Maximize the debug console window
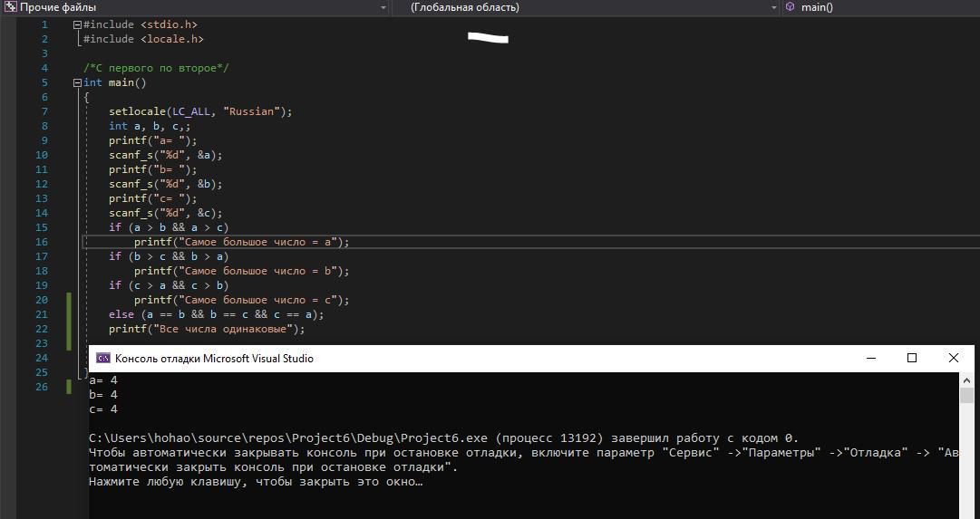The height and width of the screenshot is (519, 980). [912, 358]
